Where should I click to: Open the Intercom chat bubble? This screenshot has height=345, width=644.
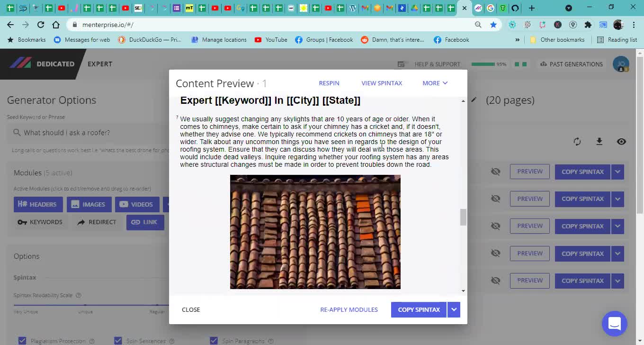tap(615, 323)
